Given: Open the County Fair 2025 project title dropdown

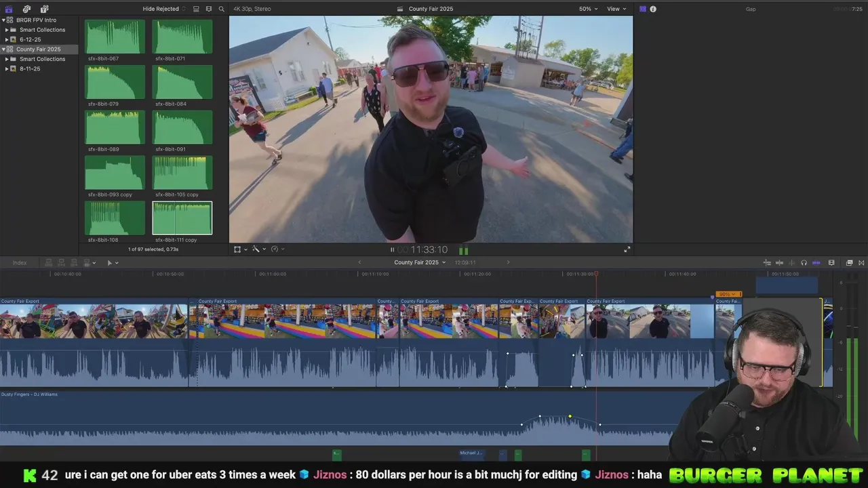Looking at the screenshot, I should click(420, 262).
